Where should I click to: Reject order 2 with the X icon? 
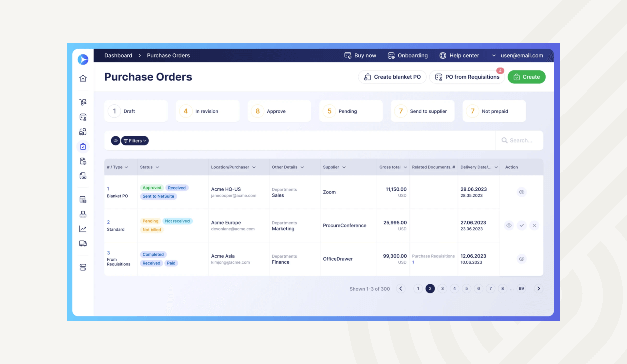[x=534, y=225]
